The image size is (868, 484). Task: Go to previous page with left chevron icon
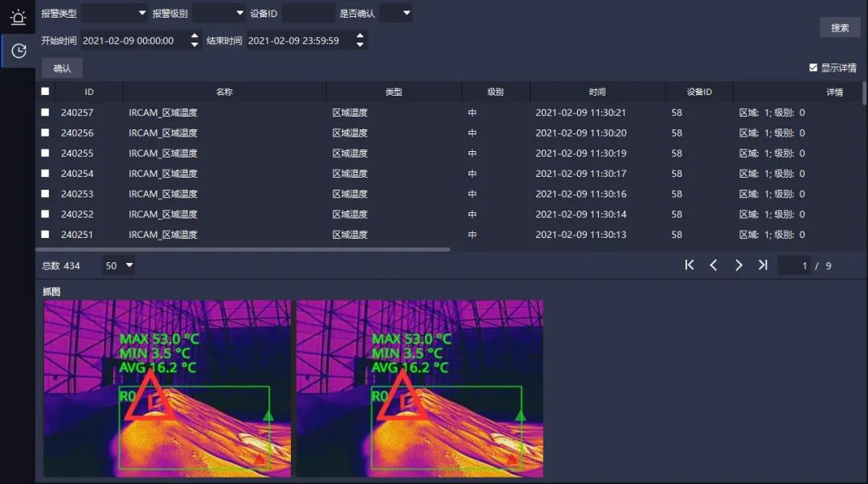[x=714, y=265]
